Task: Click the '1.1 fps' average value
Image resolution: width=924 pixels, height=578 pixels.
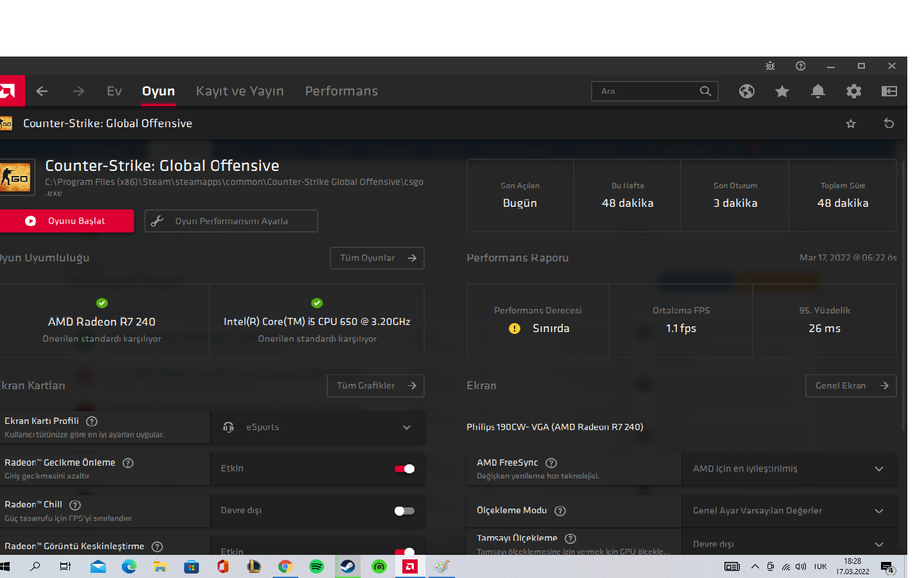Action: click(681, 328)
